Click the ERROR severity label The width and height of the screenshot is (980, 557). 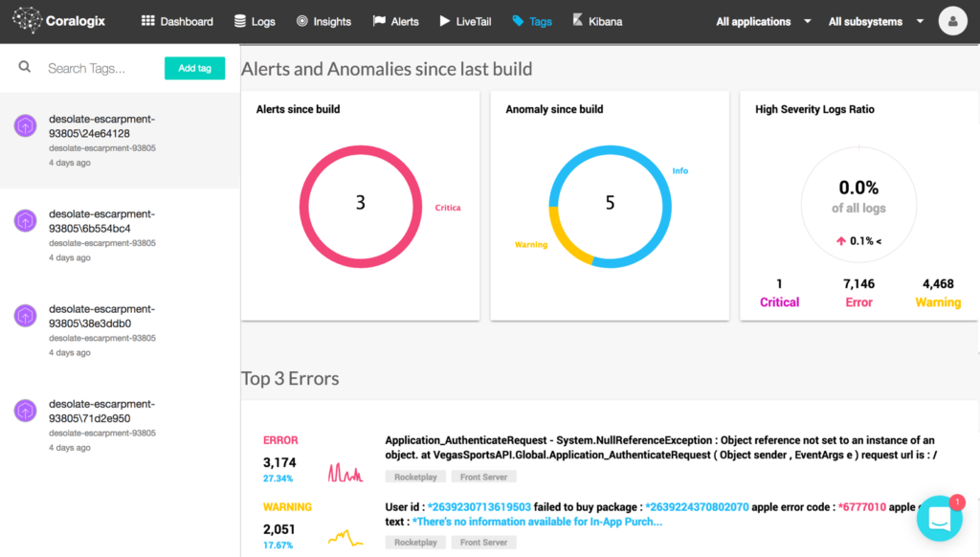point(280,440)
